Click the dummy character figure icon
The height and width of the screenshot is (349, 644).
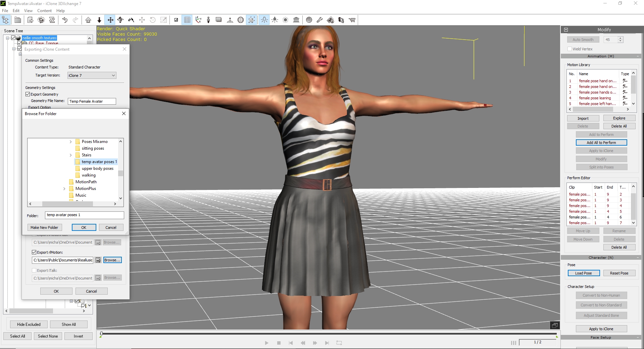(208, 20)
